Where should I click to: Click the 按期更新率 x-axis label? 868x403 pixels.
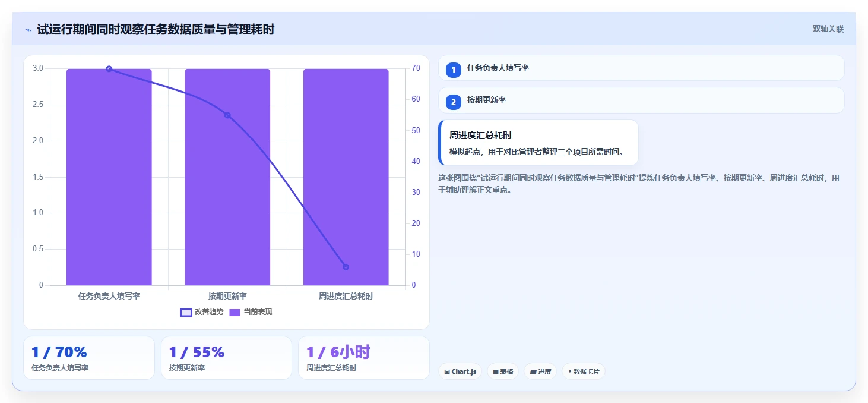[227, 295]
